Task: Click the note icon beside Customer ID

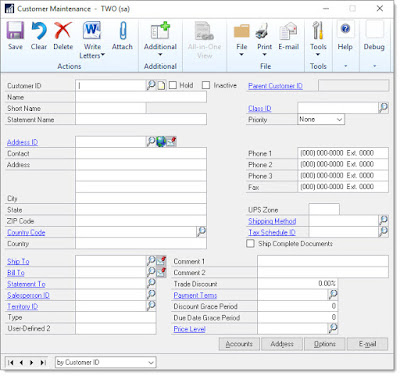Action: pos(161,86)
